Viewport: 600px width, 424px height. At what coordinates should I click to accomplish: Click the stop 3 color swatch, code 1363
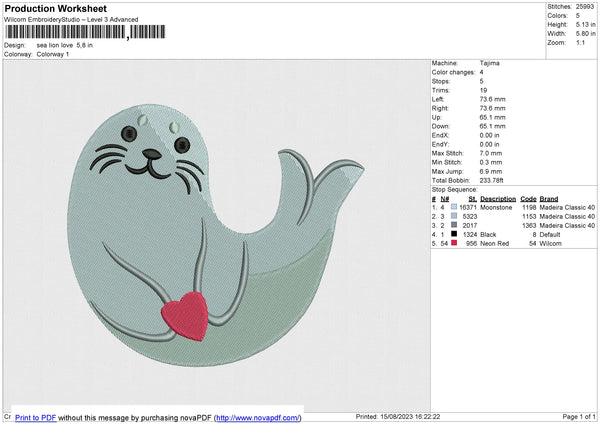[454, 225]
